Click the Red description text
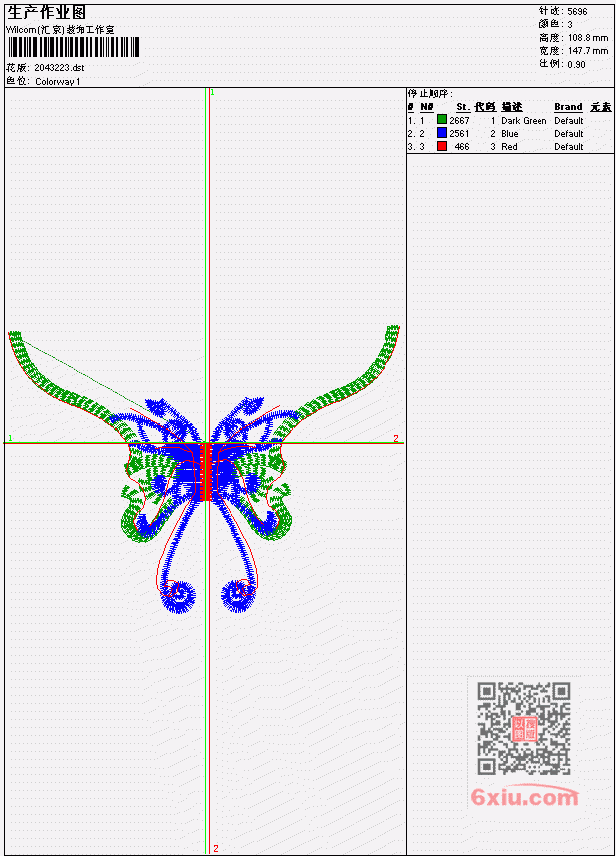 click(x=509, y=147)
